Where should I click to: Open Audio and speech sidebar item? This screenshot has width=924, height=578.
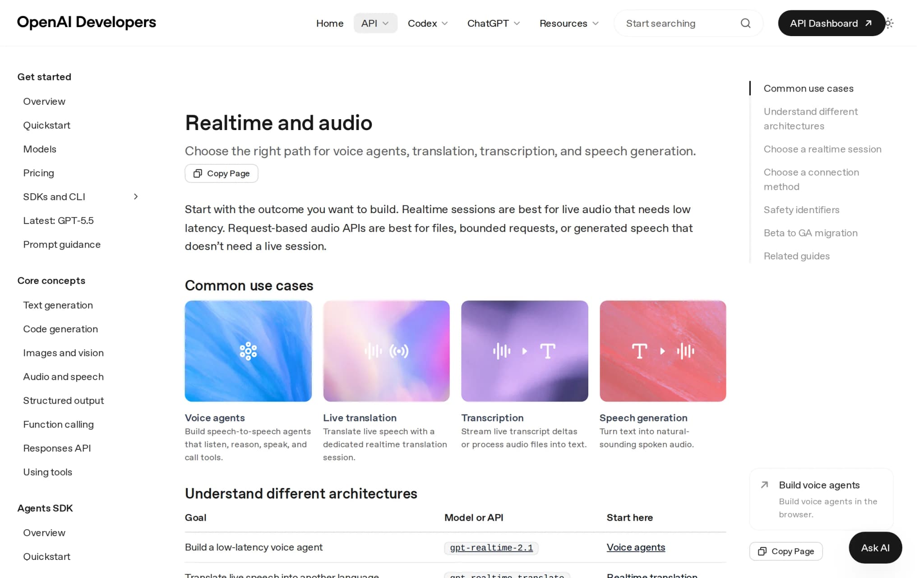(63, 377)
